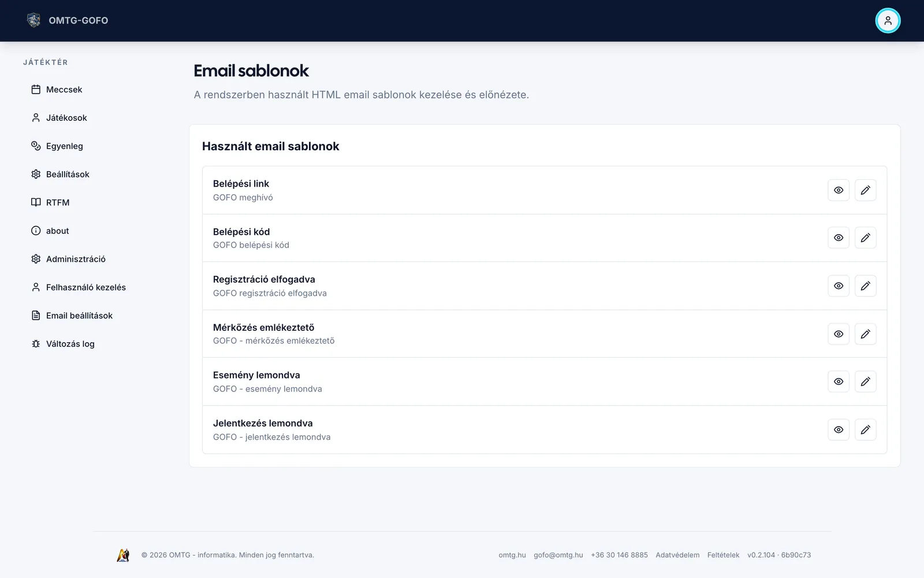Open Meccsek in the sidebar
Image resolution: width=924 pixels, height=578 pixels.
(x=65, y=90)
